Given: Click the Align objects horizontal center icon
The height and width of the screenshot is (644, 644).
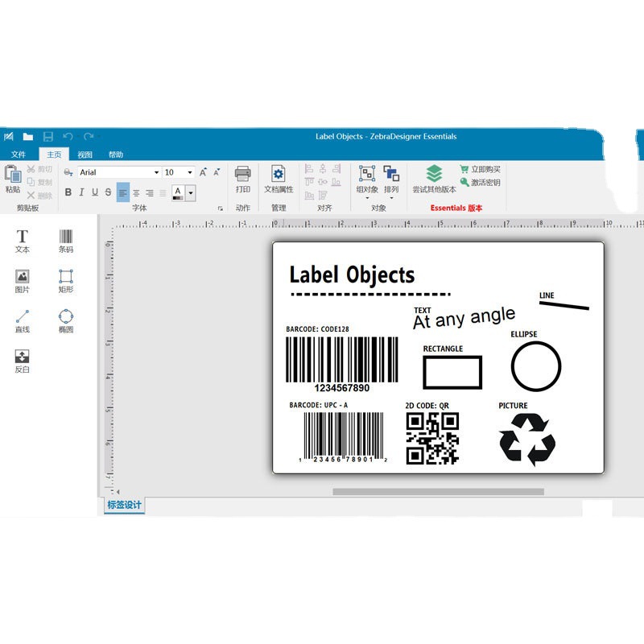Looking at the screenshot, I should coord(323,168).
